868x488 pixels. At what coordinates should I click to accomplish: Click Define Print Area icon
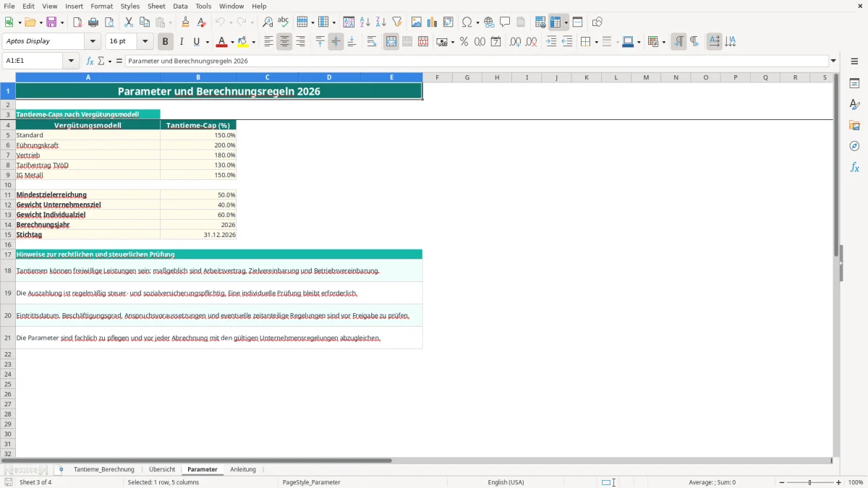[540, 22]
